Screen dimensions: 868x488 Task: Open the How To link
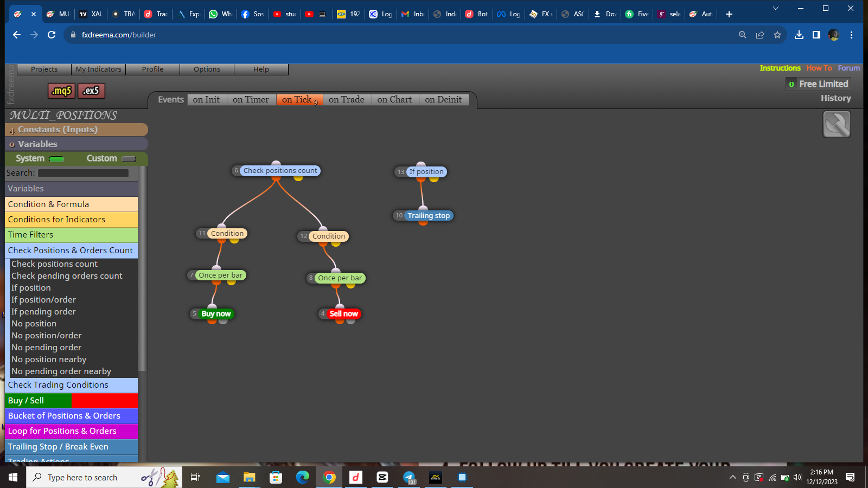pos(819,68)
